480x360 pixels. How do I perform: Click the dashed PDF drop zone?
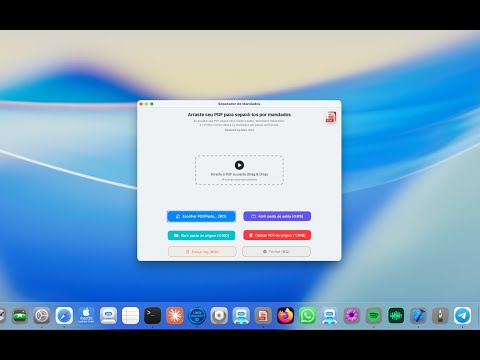tap(239, 170)
